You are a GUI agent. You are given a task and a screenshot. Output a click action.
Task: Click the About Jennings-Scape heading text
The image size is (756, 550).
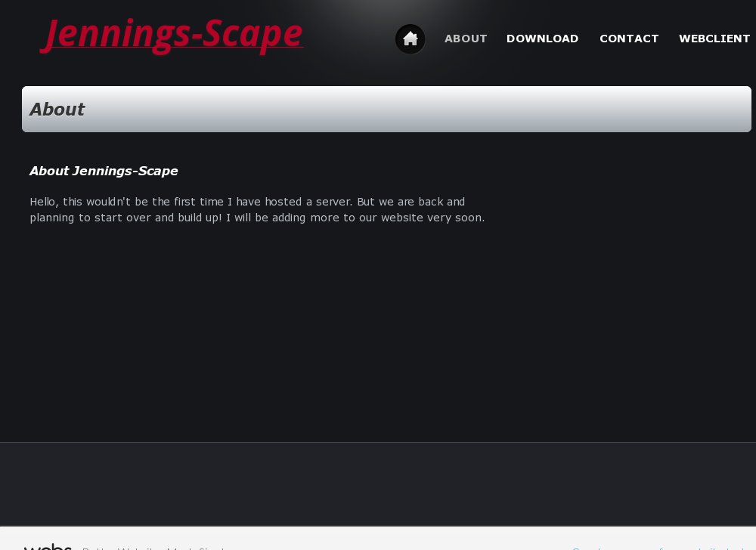104,171
